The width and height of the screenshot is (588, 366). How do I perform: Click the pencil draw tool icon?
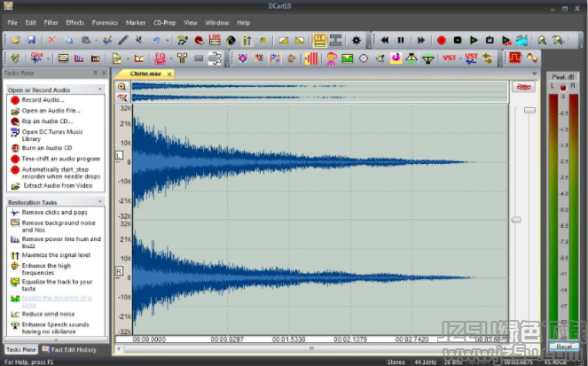(x=123, y=40)
